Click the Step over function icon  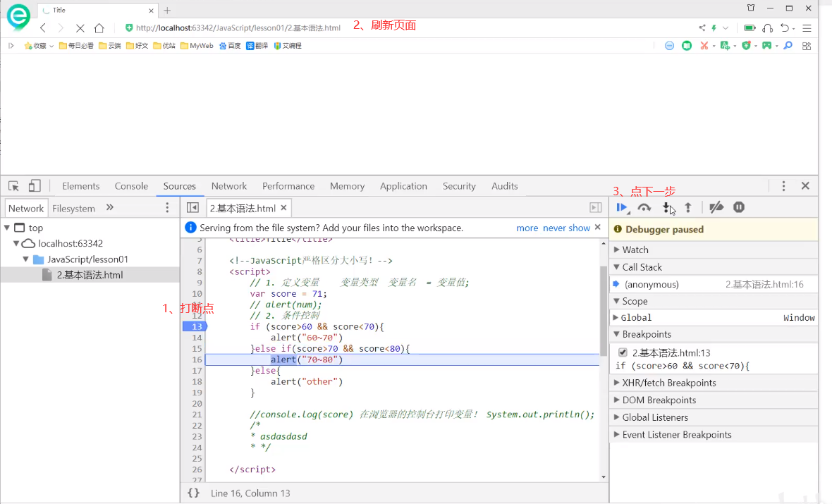pyautogui.click(x=644, y=207)
